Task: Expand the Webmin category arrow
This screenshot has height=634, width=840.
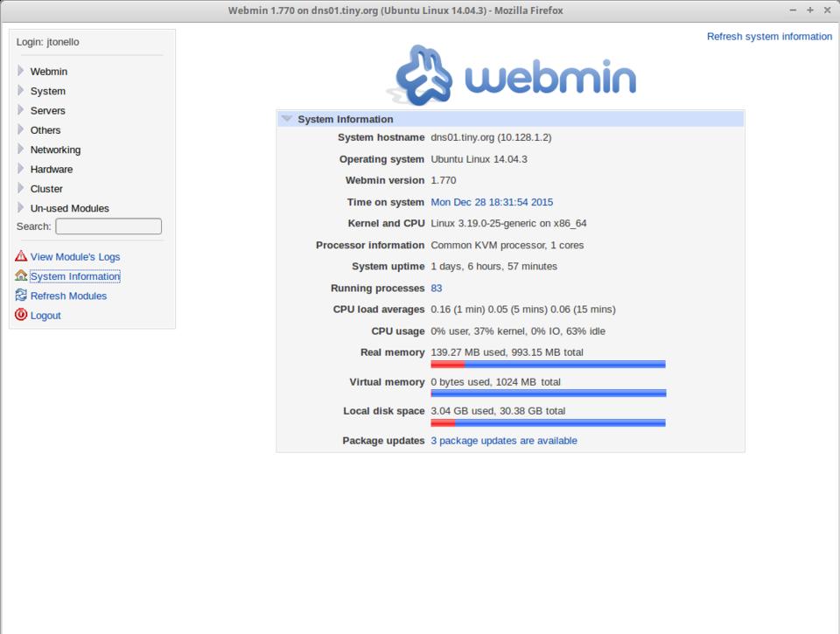Action: (21, 71)
